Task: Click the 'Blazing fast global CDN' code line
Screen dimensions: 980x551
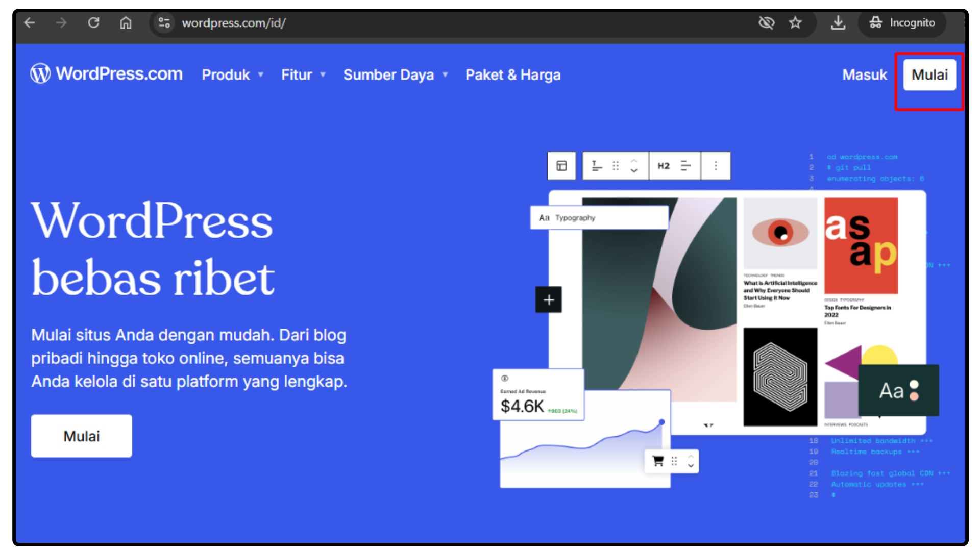Action: click(891, 473)
